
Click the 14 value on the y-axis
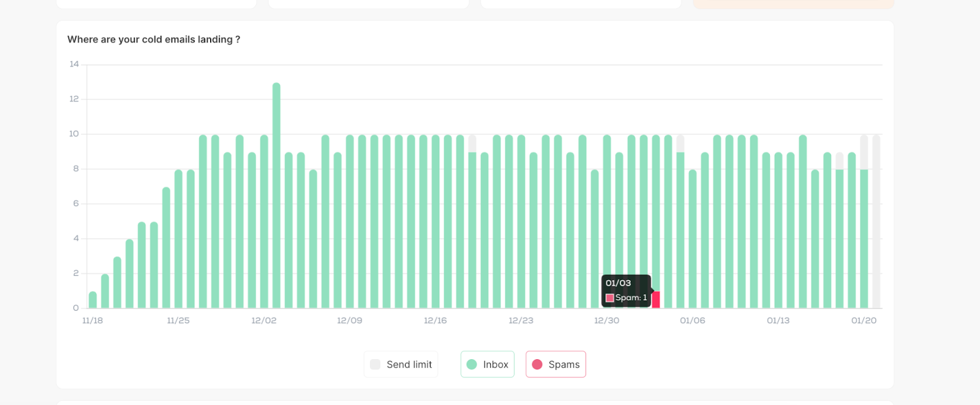(74, 64)
